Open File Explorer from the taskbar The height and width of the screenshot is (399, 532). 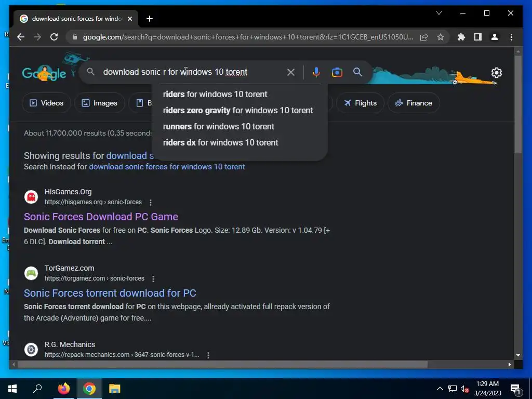click(x=115, y=389)
